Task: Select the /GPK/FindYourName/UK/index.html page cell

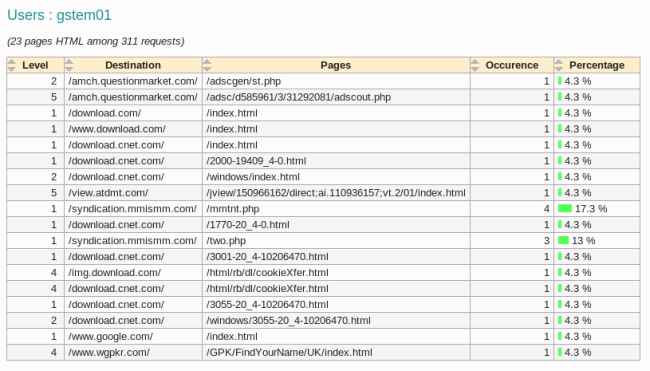Action: pyautogui.click(x=336, y=352)
